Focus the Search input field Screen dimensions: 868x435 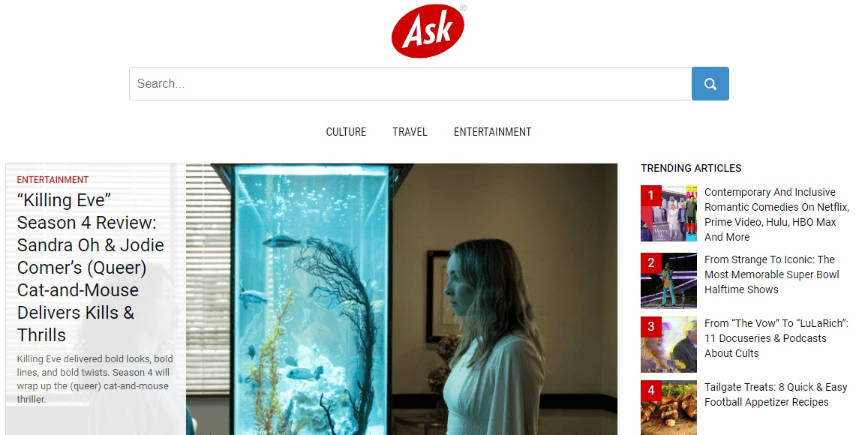tap(410, 83)
